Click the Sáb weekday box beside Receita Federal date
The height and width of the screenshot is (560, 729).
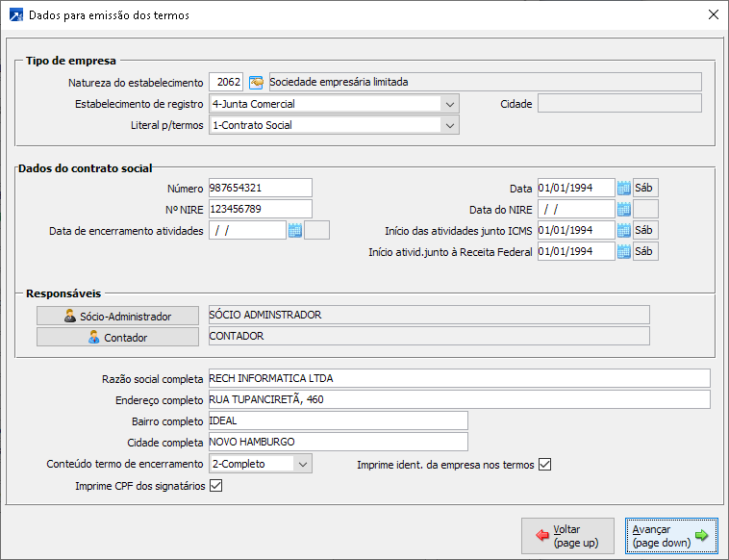[x=645, y=251]
